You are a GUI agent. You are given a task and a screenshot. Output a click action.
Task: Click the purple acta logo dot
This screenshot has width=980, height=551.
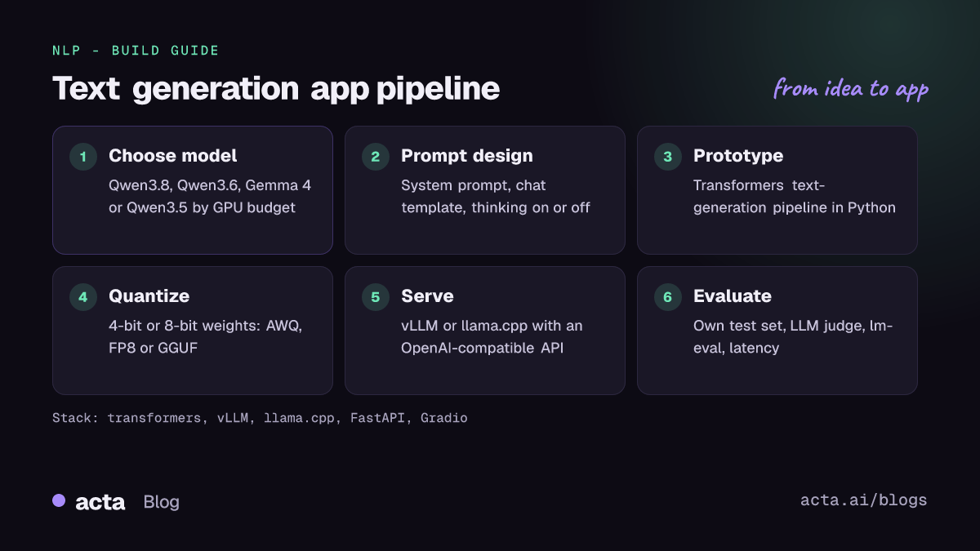tap(59, 500)
